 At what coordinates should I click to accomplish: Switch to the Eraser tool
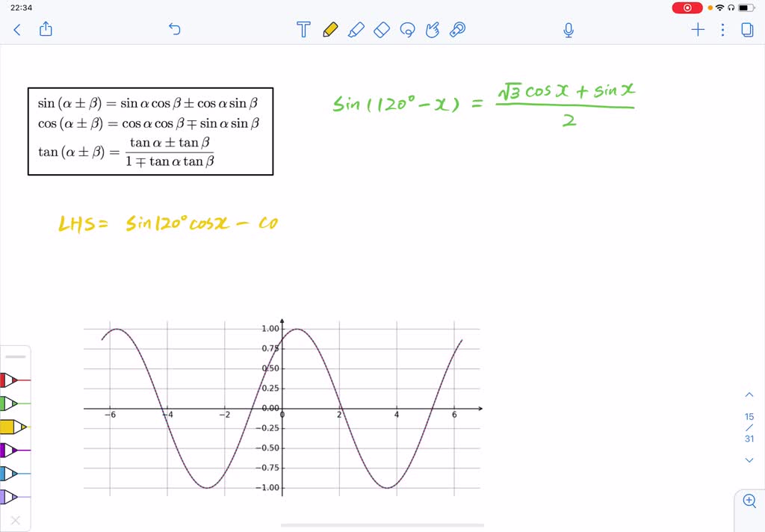click(382, 30)
